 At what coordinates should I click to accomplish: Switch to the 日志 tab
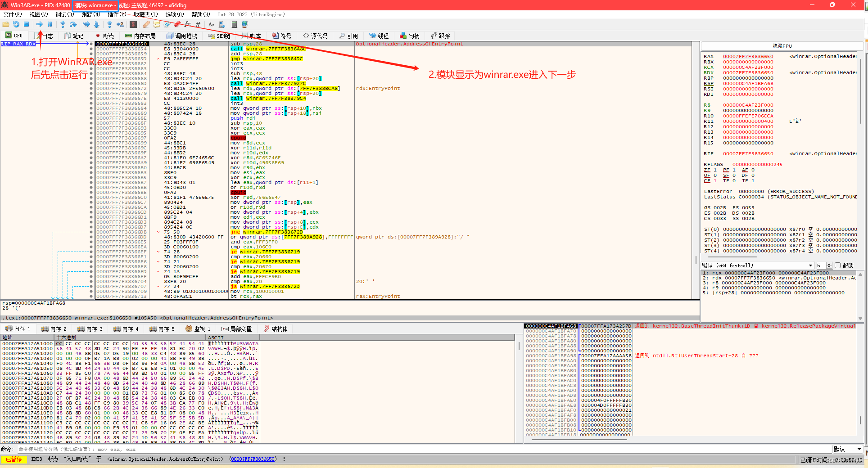[x=44, y=36]
